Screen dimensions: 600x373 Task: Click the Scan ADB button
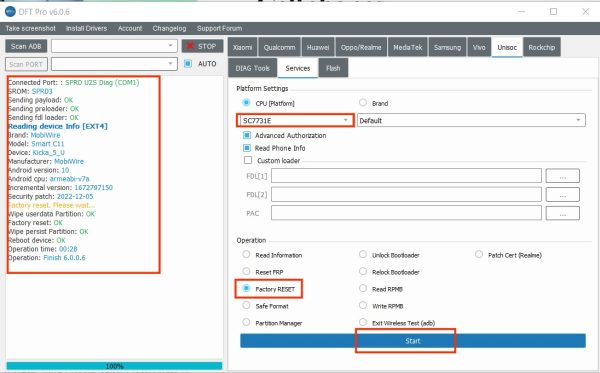[26, 46]
